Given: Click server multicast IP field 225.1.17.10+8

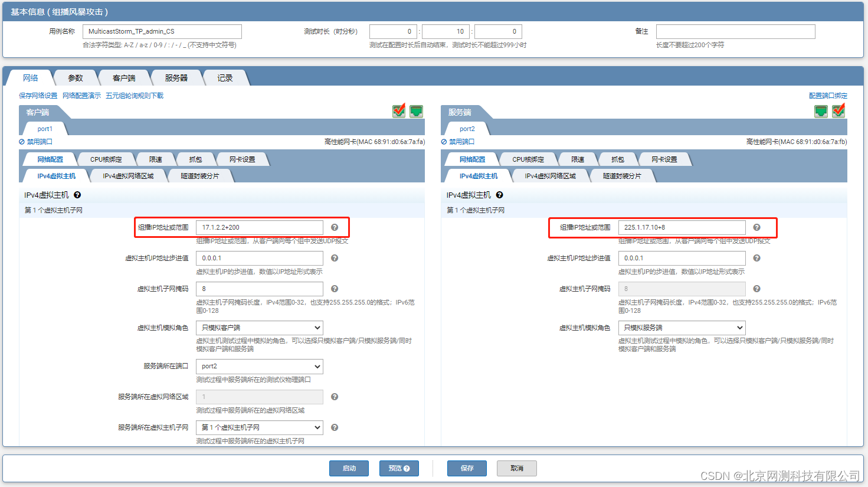Looking at the screenshot, I should click(682, 227).
